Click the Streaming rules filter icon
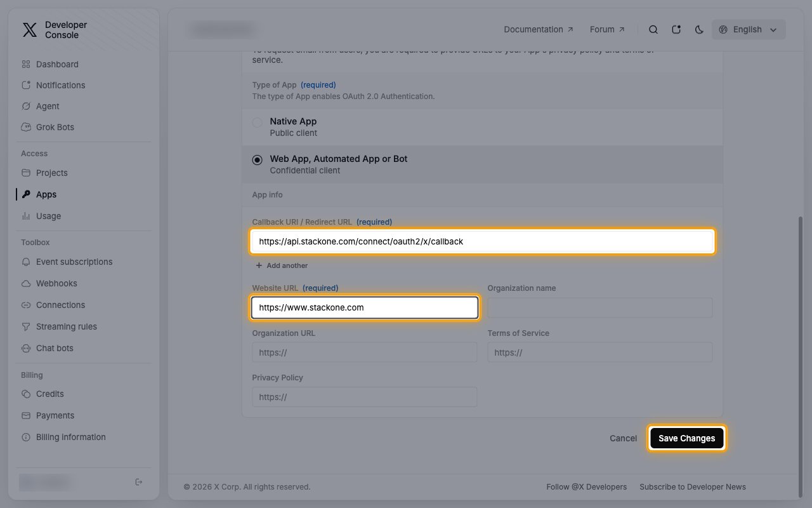 click(26, 326)
